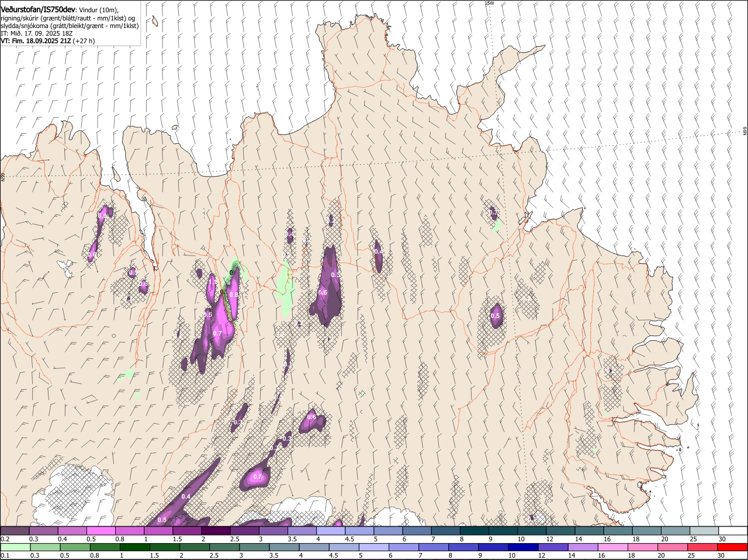748x560 pixels.
Task: Select upper scale pink swatch between 0.5 and 0.8
Action: pos(101,530)
